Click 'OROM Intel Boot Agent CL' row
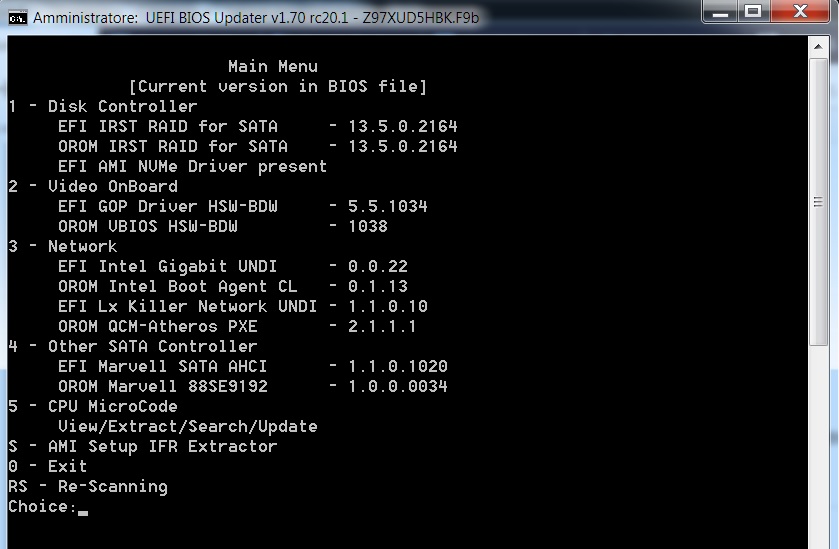The height and width of the screenshot is (549, 839). [x=233, y=286]
